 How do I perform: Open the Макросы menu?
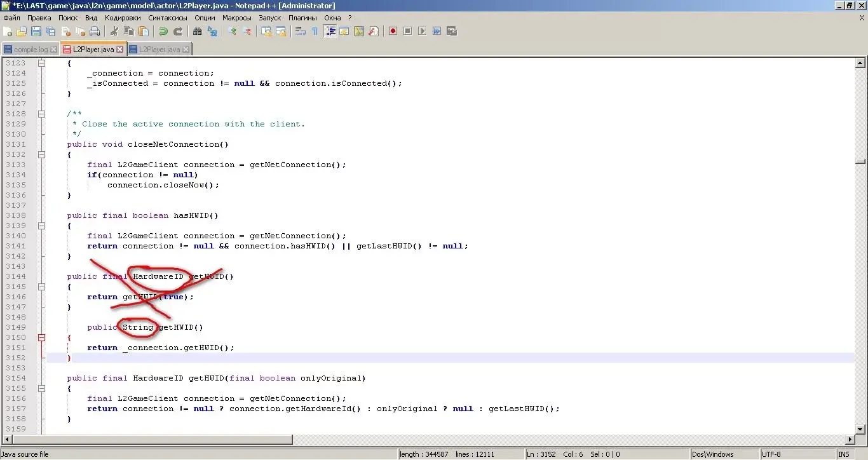point(237,18)
